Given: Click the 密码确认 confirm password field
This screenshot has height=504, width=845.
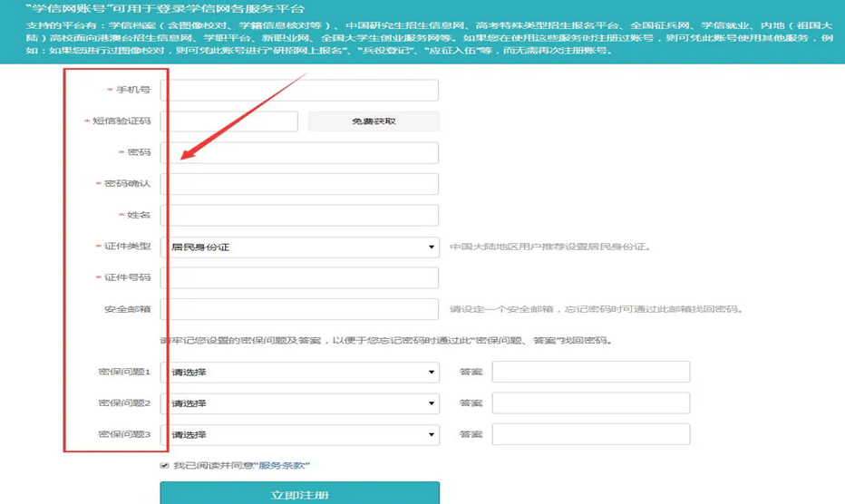Looking at the screenshot, I should point(299,184).
